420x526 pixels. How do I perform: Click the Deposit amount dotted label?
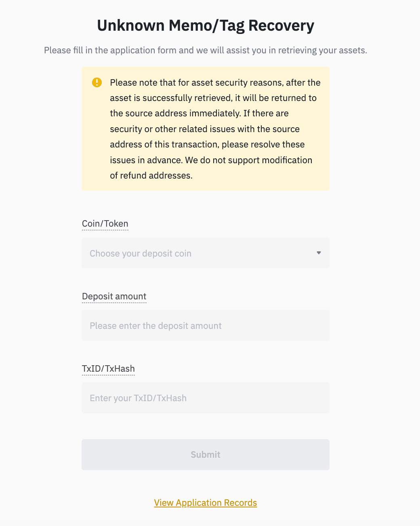click(114, 297)
